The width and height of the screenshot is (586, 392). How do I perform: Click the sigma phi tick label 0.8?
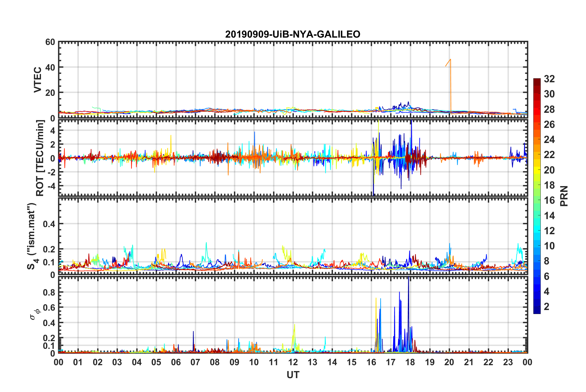pyautogui.click(x=49, y=292)
